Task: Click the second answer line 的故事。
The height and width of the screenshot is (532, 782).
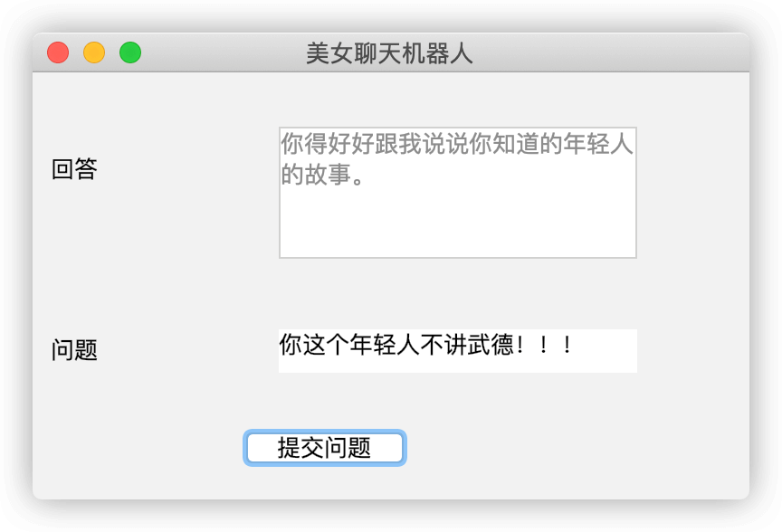Action: click(322, 175)
